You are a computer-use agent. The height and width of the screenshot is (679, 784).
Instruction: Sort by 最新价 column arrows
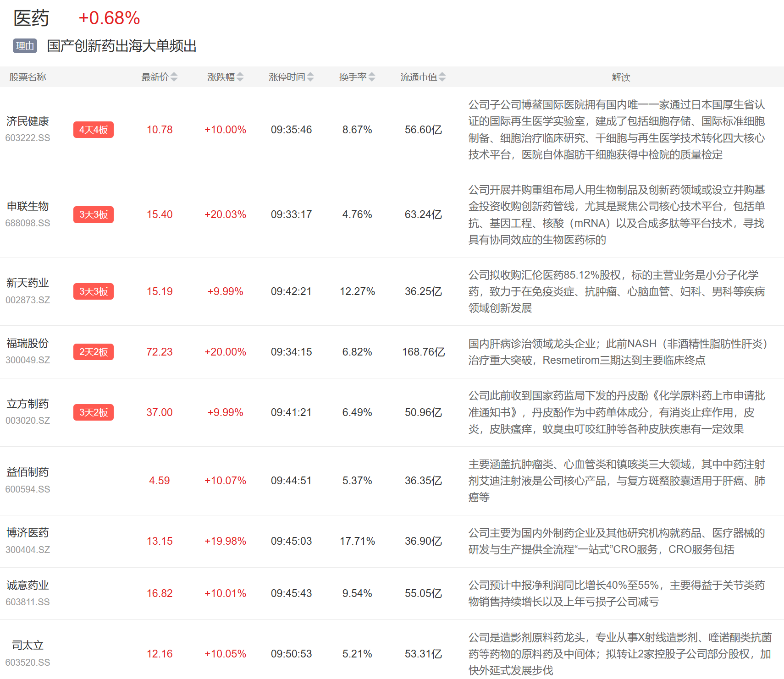coord(174,77)
